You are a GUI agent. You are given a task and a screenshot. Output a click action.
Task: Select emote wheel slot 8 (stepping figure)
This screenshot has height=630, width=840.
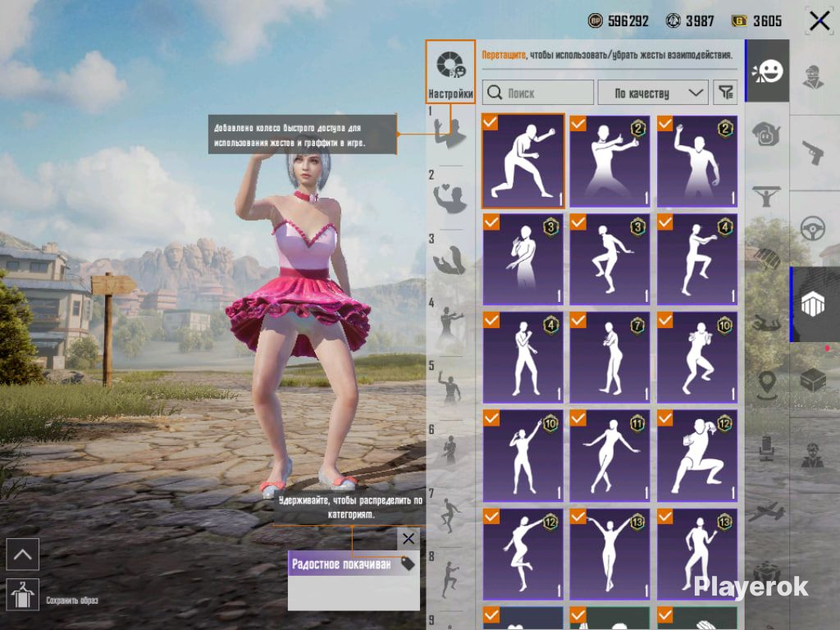coord(449,578)
